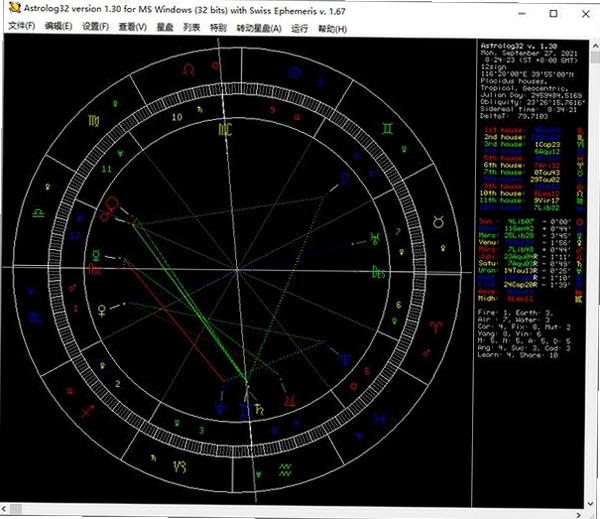Click the Astrolog32 app icon in title bar
Screen dimensions: 600x519
click(15, 7)
